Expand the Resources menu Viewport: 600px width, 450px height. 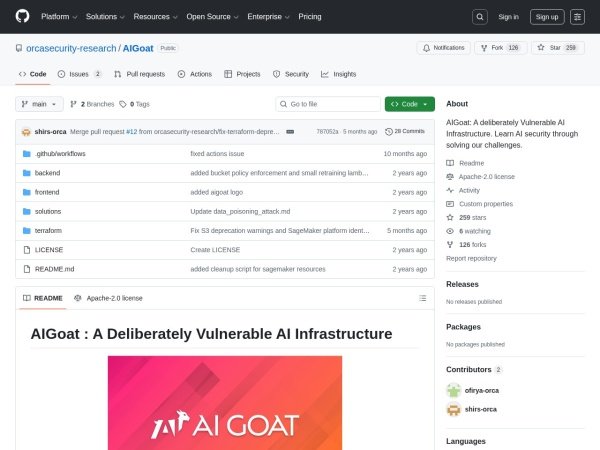(155, 17)
